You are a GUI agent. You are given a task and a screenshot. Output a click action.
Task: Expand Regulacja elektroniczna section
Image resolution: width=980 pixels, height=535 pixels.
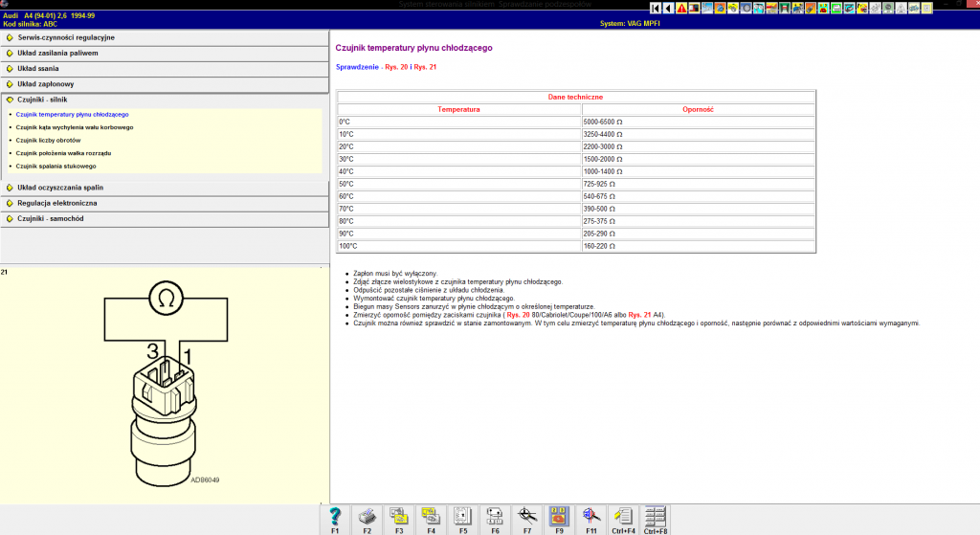point(165,203)
